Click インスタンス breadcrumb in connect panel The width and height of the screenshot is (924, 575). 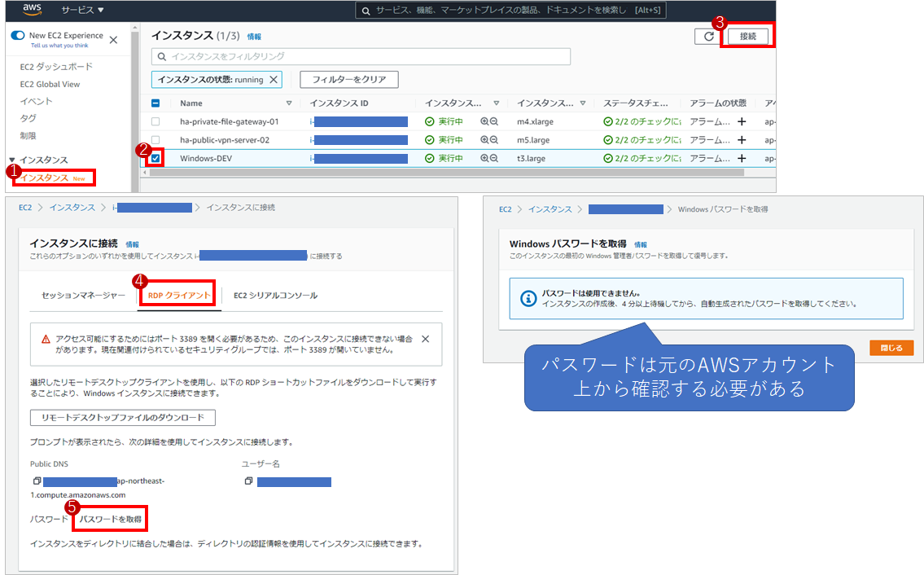[x=72, y=208]
